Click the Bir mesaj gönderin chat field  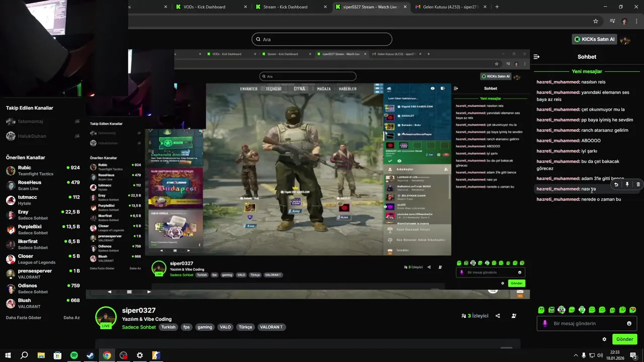click(587, 323)
